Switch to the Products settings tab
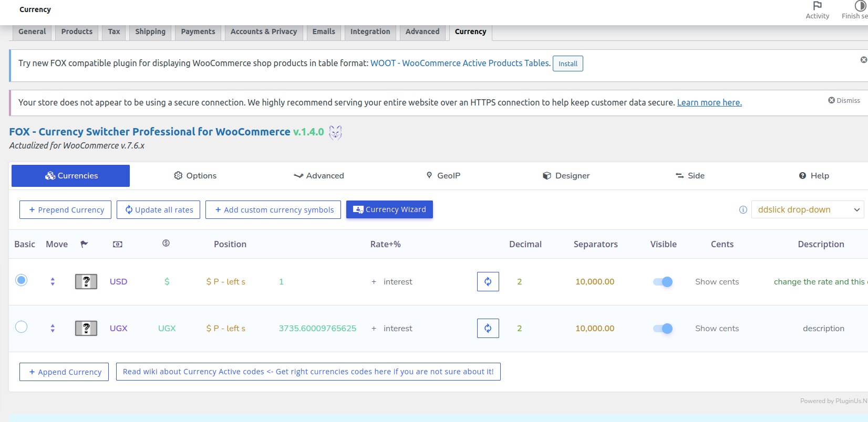 pos(77,32)
